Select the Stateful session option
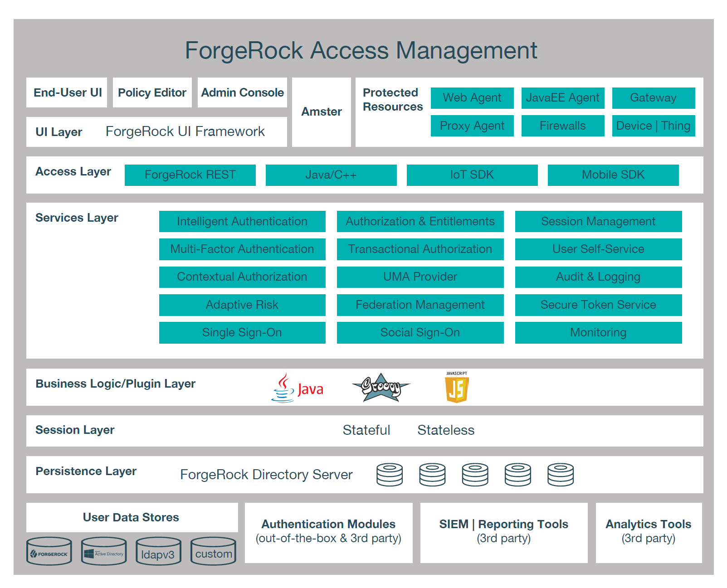Screen dimensions: 727x588 coord(366,430)
